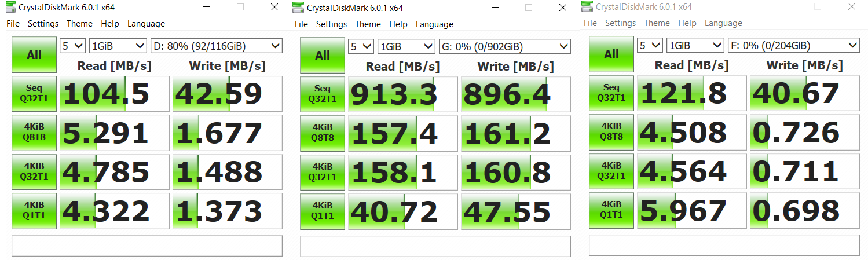
Task: Open drive selector showing G: 0% (0/902GiB)
Action: 504,46
